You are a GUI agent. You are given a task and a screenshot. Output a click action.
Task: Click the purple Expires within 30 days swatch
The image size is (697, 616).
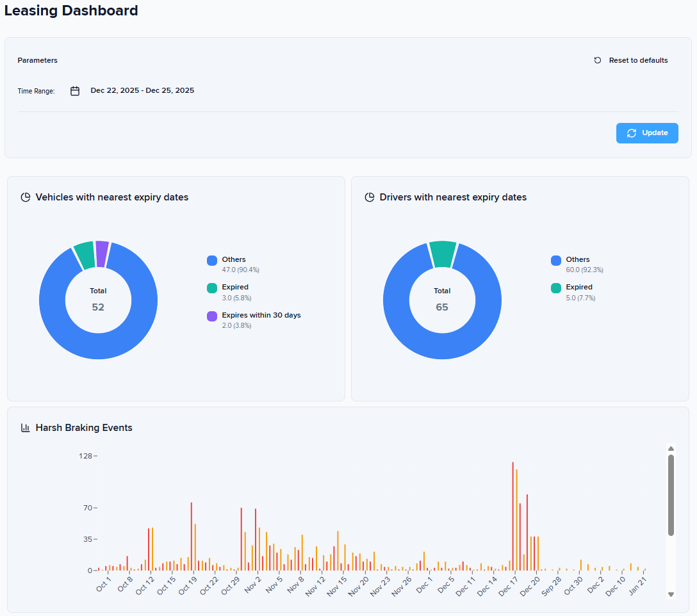pos(212,316)
